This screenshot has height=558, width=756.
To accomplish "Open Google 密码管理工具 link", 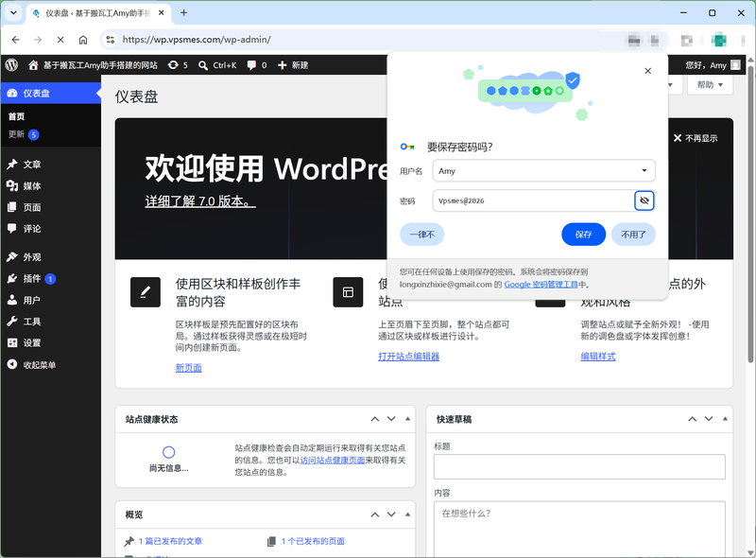I will pos(541,285).
